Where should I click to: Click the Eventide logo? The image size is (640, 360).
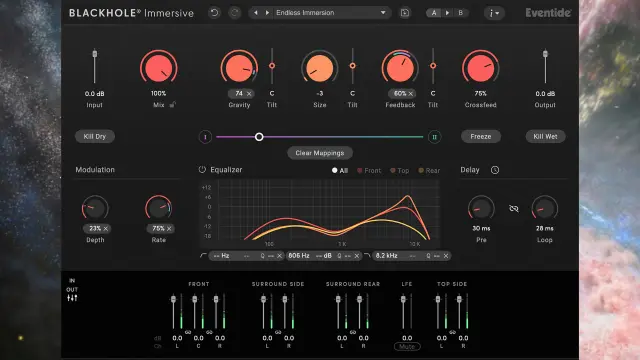point(548,13)
